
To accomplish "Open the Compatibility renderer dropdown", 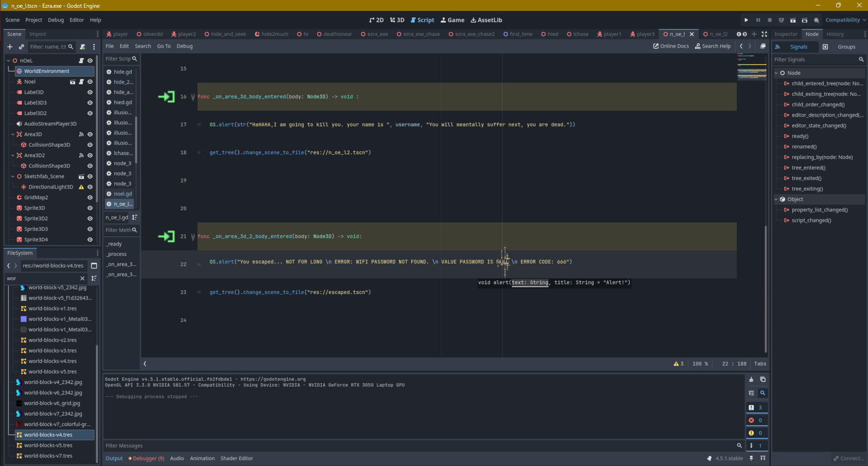I will point(845,20).
